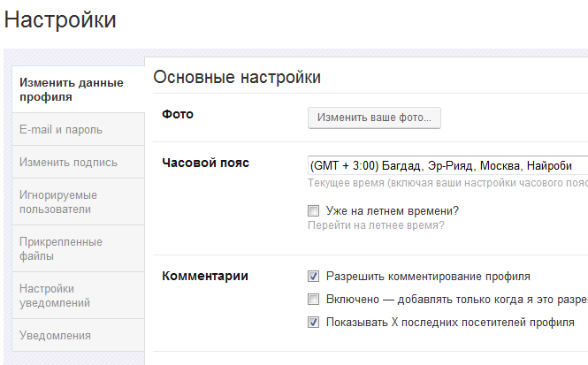Click the 'Перейти на летнее время?' hint text
Image resolution: width=588 pixels, height=365 pixels.
(376, 225)
